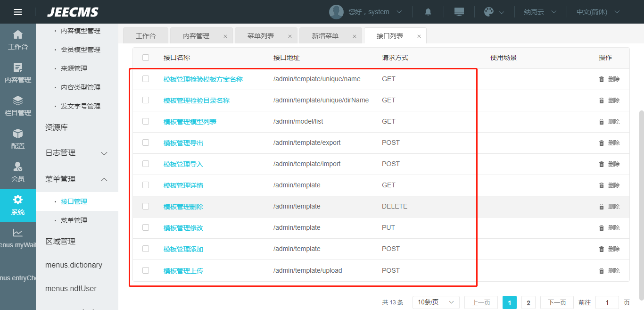Screen dimensions: 644x310
Task: Open 栏目管理 sidebar section
Action: [x=18, y=106]
